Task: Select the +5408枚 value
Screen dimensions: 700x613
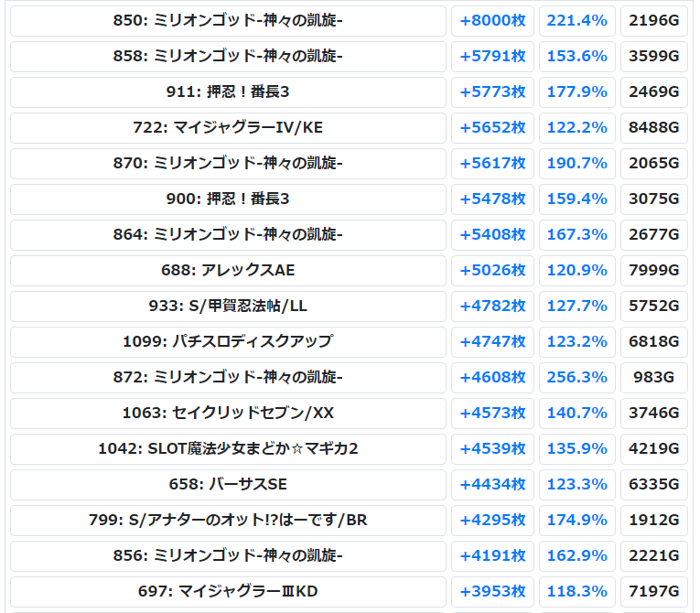Action: point(492,235)
